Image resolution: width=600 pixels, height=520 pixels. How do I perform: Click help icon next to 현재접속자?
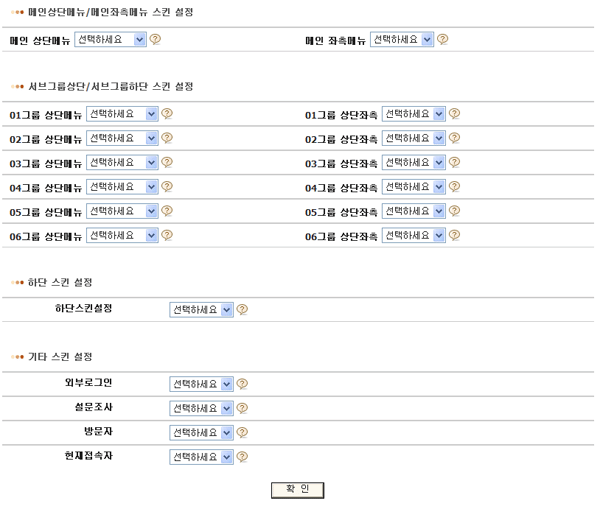(242, 457)
